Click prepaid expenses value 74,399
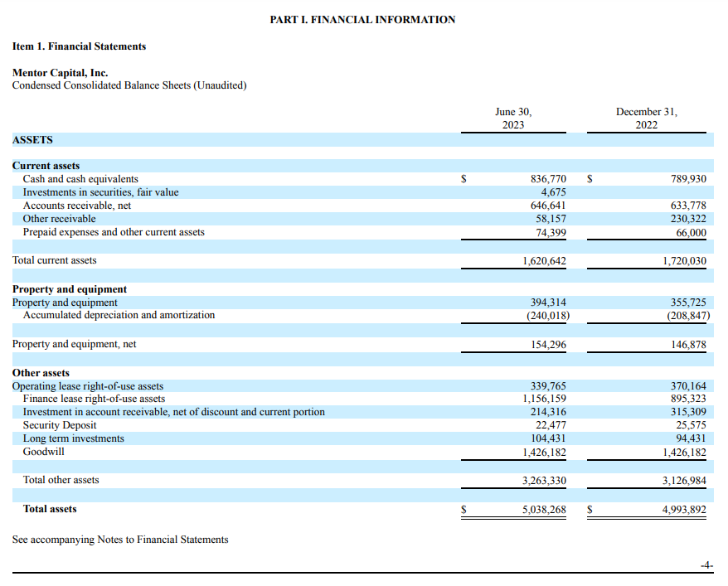Screen dimensions: 728x586 click(551, 233)
